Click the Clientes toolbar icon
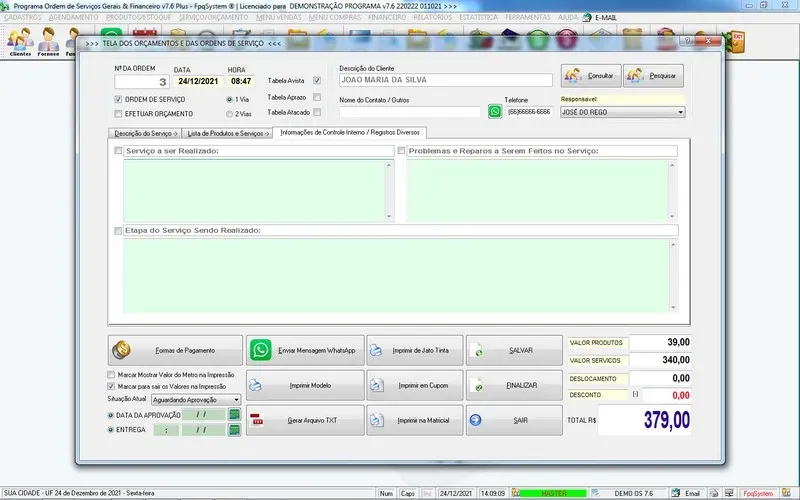Viewport: 800px width, 500px height. 20,42
